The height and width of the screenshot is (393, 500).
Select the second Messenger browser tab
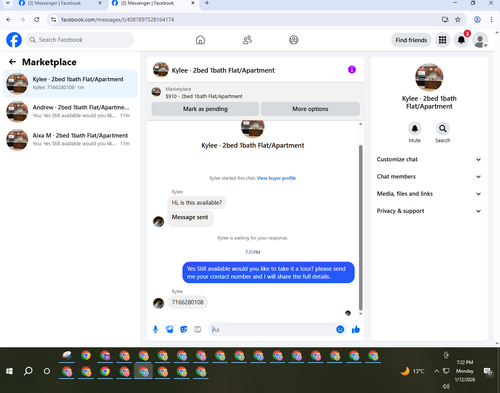[152, 3]
